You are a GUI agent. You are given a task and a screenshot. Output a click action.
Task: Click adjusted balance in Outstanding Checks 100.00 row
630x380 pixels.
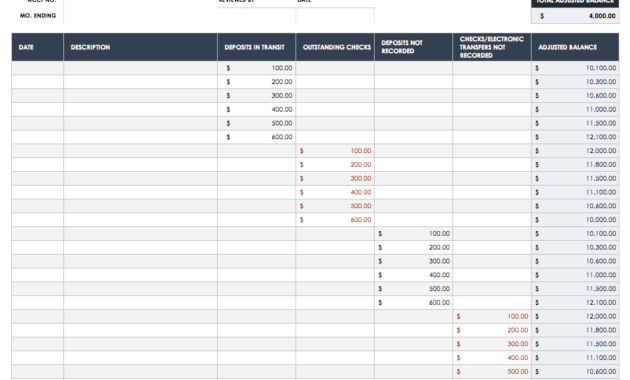[575, 151]
